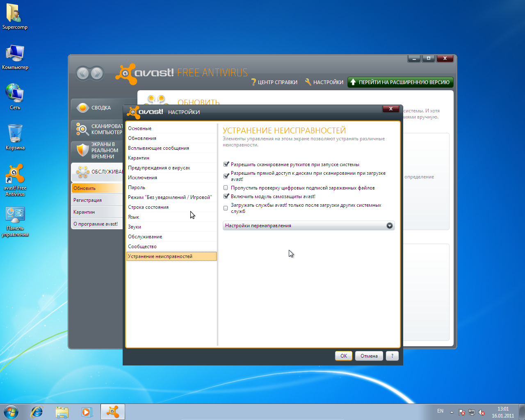Open Карантин category in settings list

171,158
